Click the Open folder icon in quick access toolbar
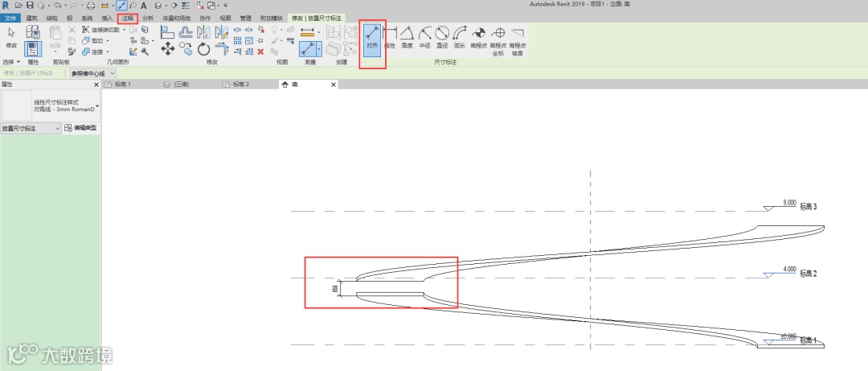 (x=19, y=5)
